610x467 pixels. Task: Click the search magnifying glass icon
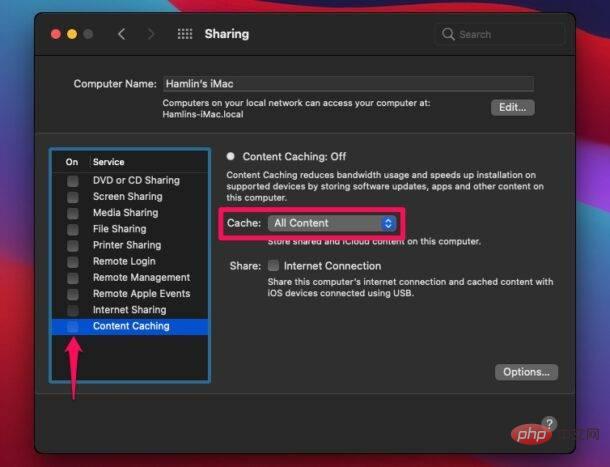[448, 34]
